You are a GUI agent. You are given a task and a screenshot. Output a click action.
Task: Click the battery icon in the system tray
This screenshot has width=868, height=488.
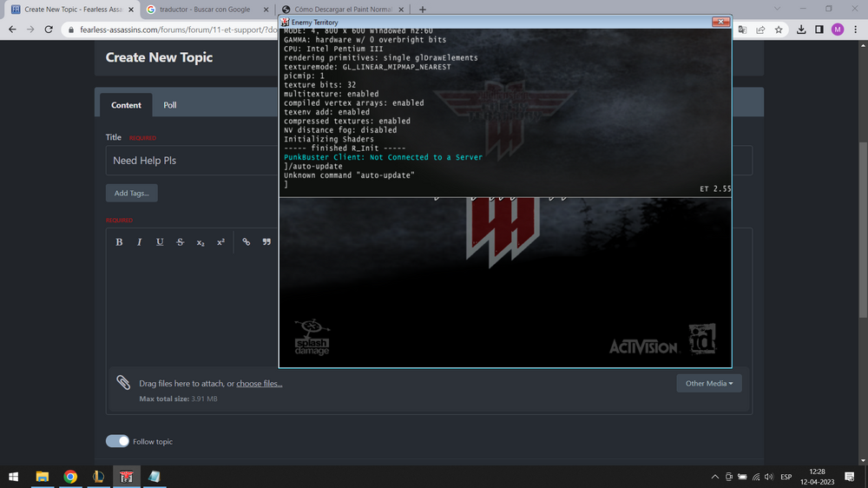coord(742,477)
